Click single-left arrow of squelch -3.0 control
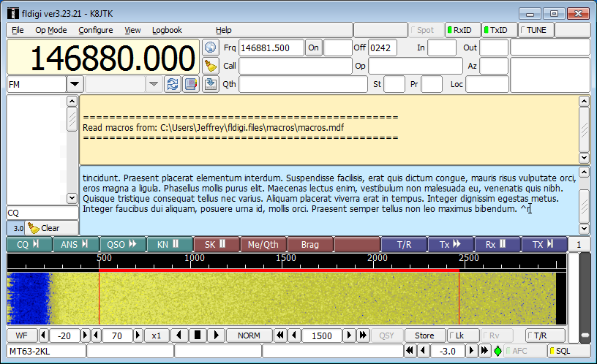597x364 pixels. point(423,351)
